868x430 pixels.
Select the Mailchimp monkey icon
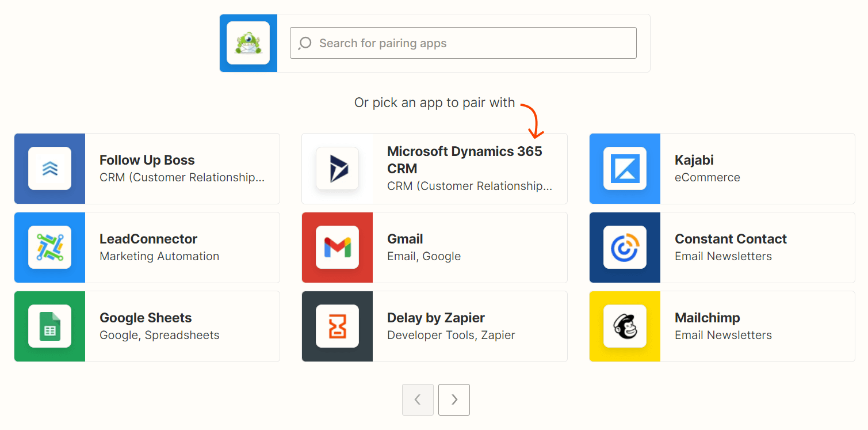click(x=625, y=326)
